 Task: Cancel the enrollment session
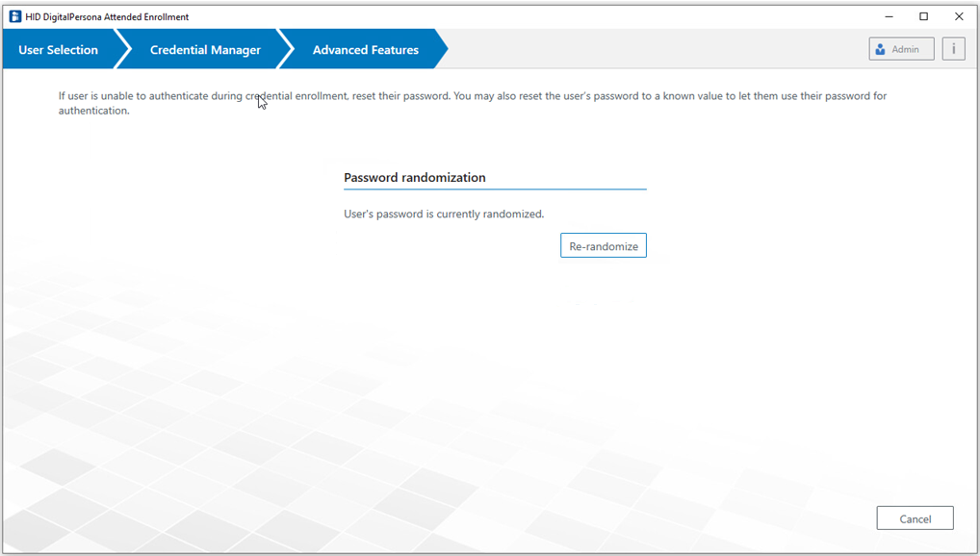tap(915, 518)
